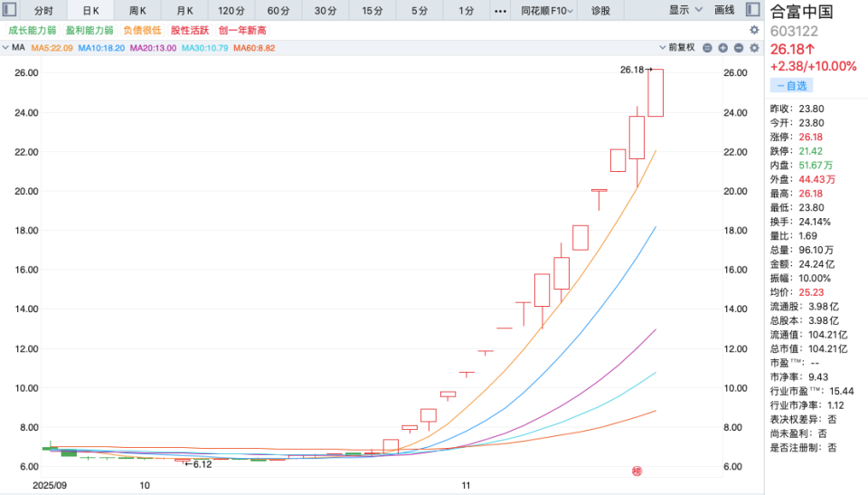868x495 pixels.
Task: Click the 市净率 9.43 row
Action: click(x=799, y=377)
